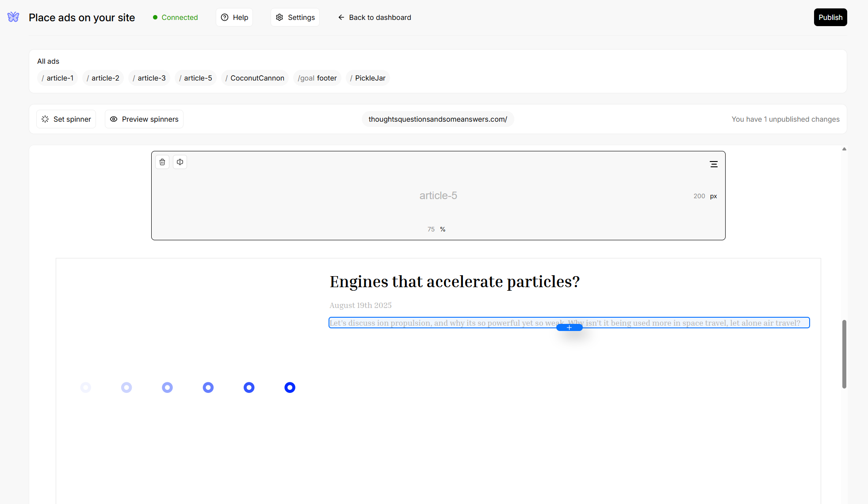Open the center-align icon in ad box
The width and height of the screenshot is (868, 504).
[x=713, y=164]
